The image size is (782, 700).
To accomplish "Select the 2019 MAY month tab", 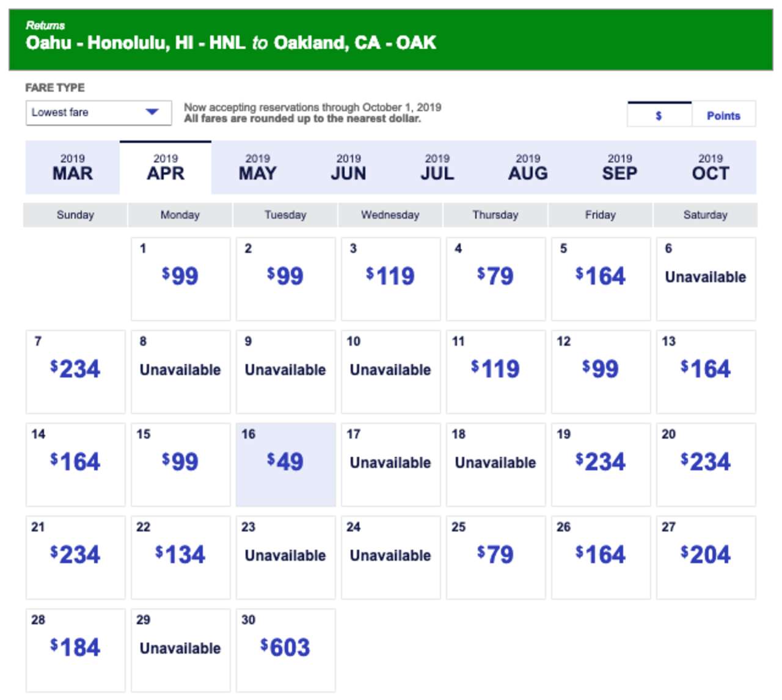I will point(257,167).
